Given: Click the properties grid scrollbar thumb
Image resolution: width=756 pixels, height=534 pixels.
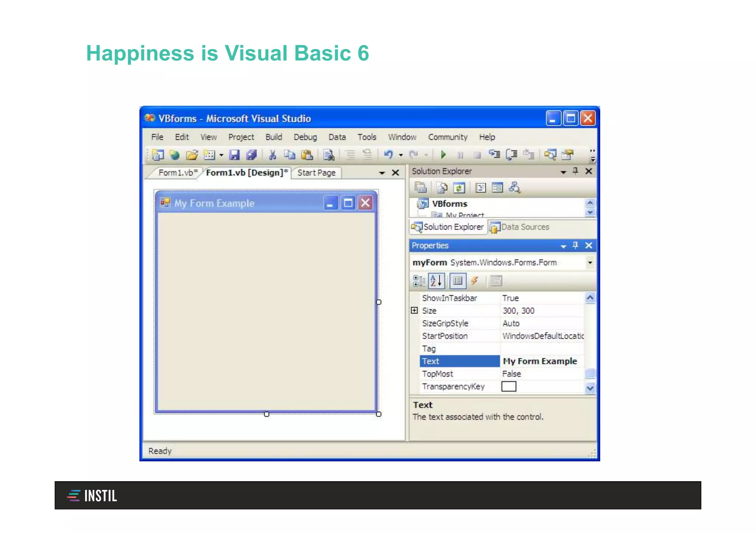Looking at the screenshot, I should coord(590,373).
